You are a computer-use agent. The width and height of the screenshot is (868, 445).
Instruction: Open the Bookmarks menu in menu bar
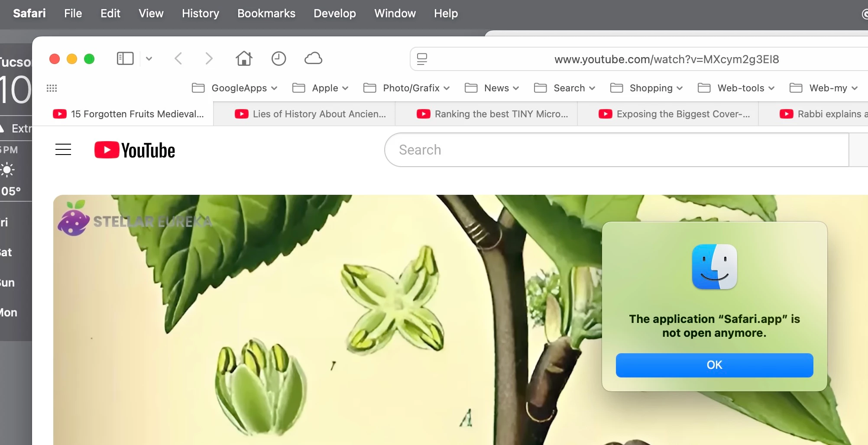pyautogui.click(x=266, y=13)
